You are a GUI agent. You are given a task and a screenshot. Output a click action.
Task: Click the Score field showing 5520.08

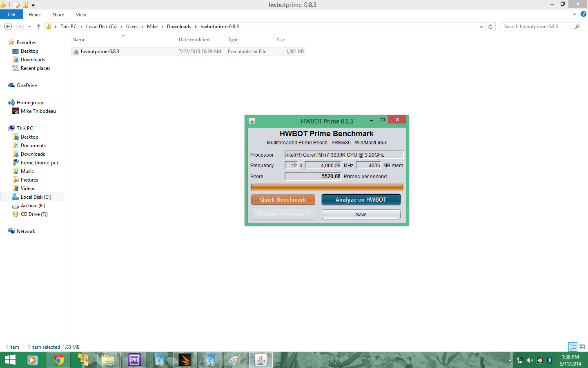313,177
